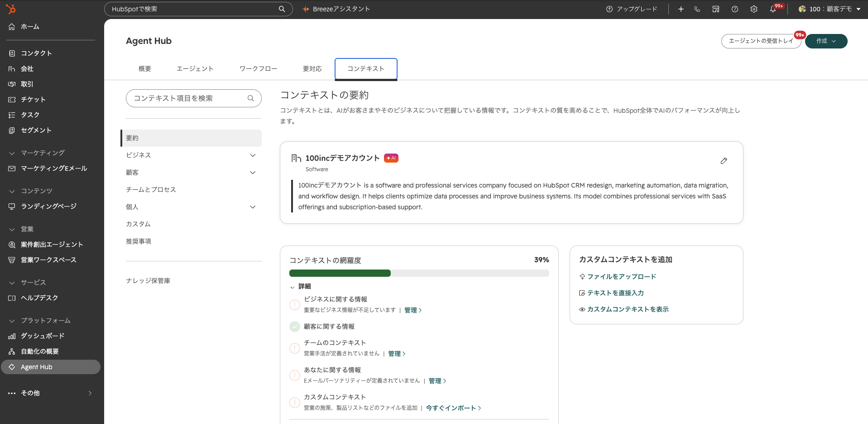
Task: Open ダッシュボード in the sidebar
Action: [x=43, y=336]
